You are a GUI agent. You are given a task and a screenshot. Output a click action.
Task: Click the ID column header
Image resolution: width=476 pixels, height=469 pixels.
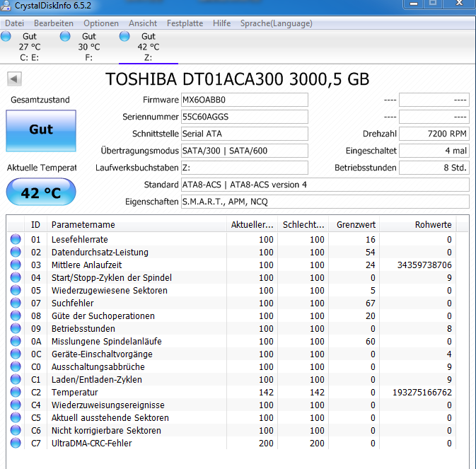pyautogui.click(x=35, y=225)
